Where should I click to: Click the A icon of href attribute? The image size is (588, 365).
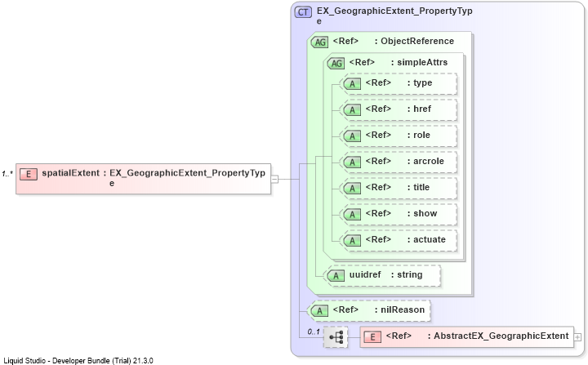pyautogui.click(x=352, y=110)
